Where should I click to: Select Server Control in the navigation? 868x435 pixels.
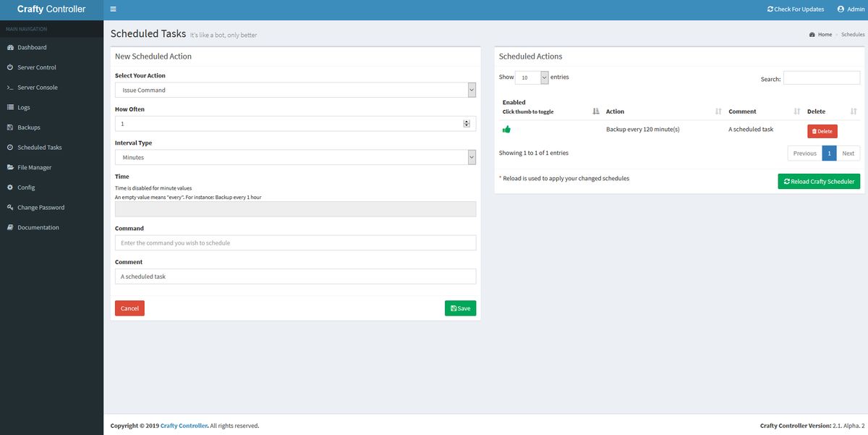(x=38, y=67)
